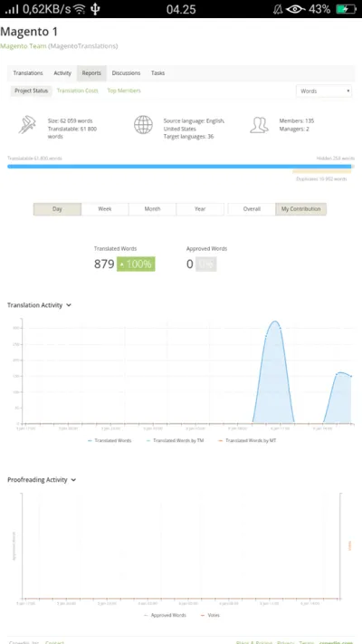The image size is (362, 644).
Task: Tap the signal strength status icon
Action: (12, 9)
